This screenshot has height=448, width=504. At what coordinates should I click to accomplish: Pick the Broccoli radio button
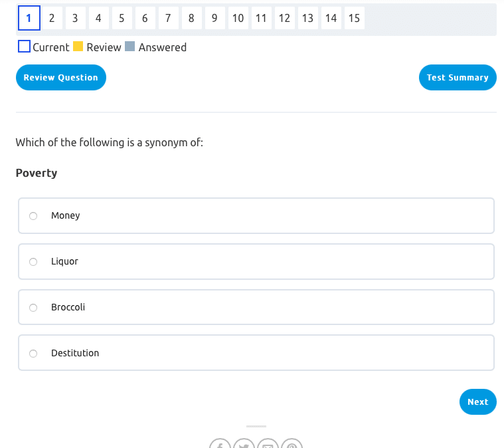[x=33, y=308]
